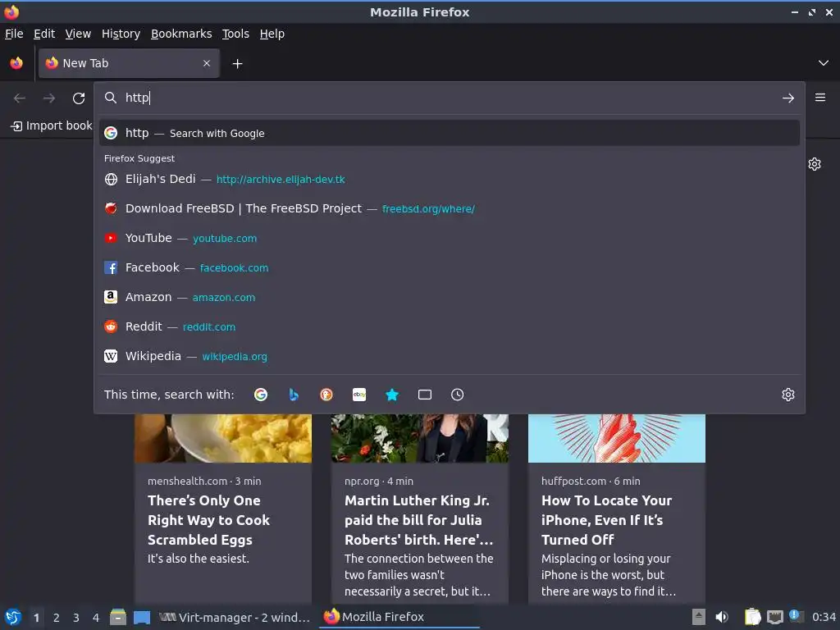The image size is (840, 630).
Task: Switch to workspace 3
Action: [76, 618]
